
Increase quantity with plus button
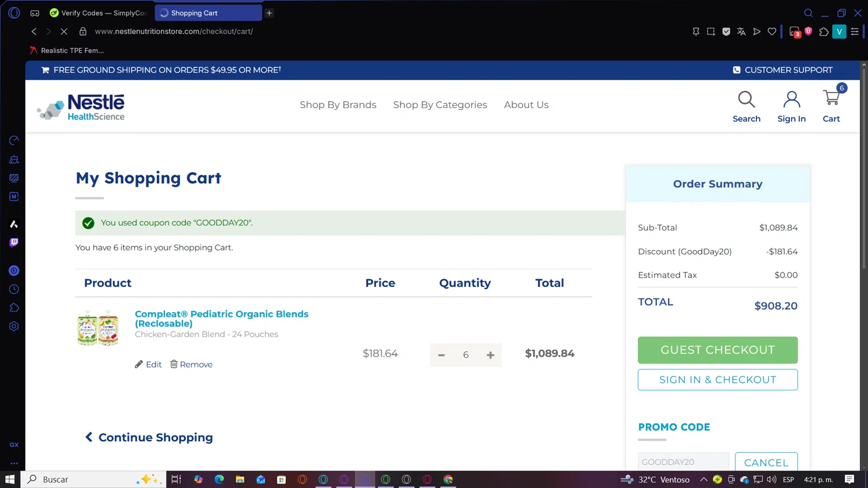490,355
